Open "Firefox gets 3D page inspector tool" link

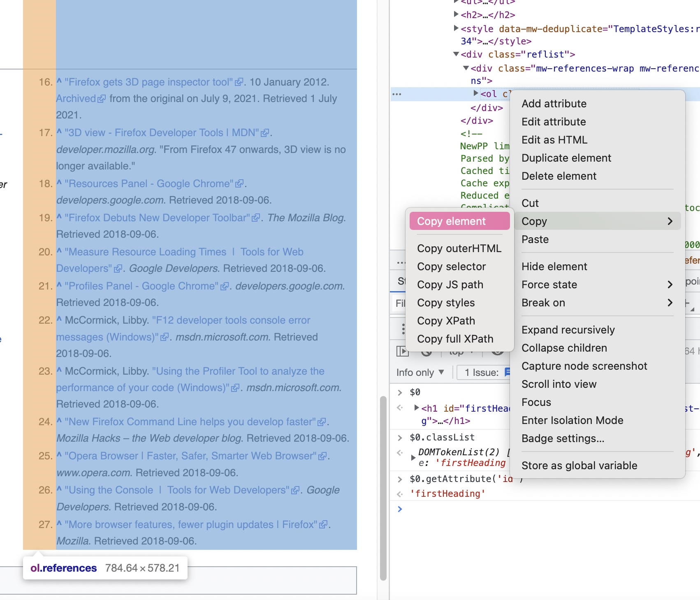pos(154,82)
